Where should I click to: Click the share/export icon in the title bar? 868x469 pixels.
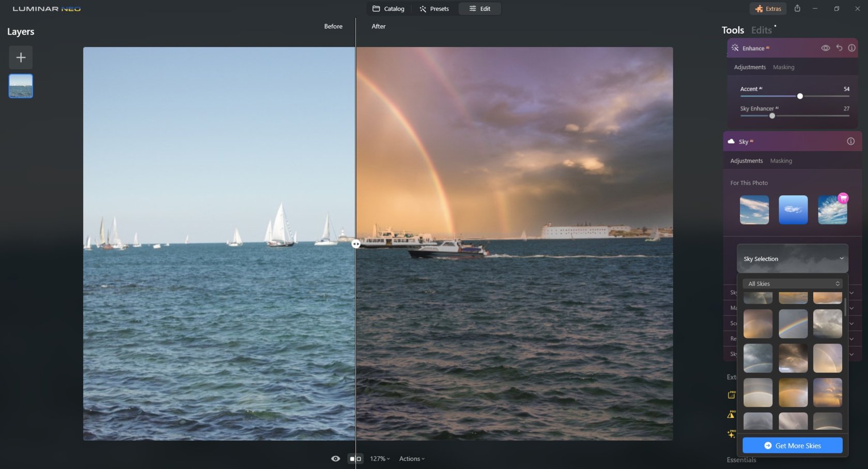click(x=797, y=8)
